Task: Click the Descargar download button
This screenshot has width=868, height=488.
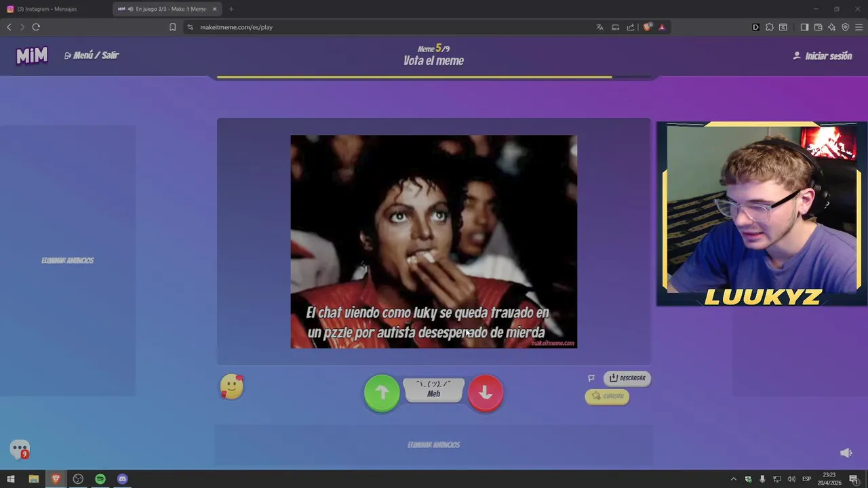Action: (627, 378)
